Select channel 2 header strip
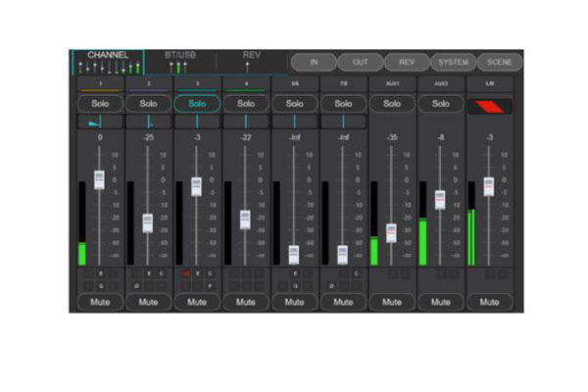 pos(149,84)
